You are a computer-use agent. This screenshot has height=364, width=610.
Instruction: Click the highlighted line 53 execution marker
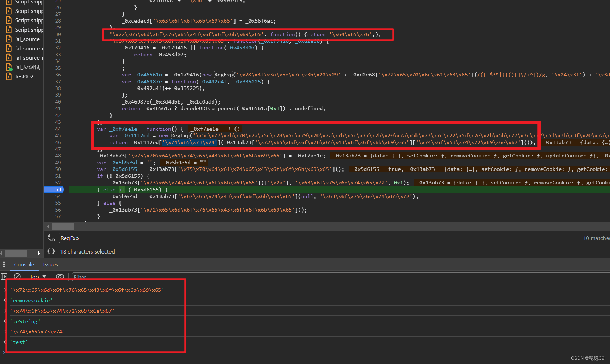[54, 189]
